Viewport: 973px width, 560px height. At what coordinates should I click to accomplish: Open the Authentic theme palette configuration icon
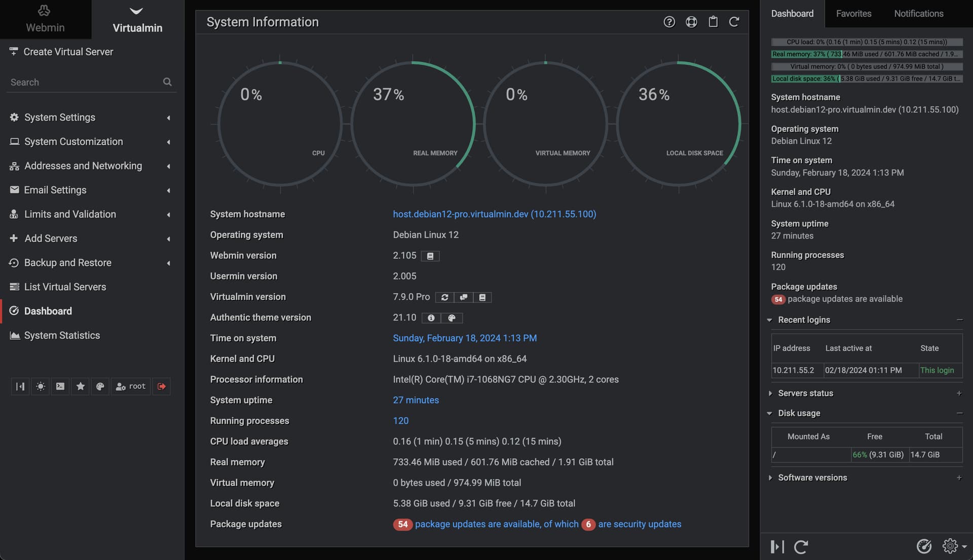(452, 318)
